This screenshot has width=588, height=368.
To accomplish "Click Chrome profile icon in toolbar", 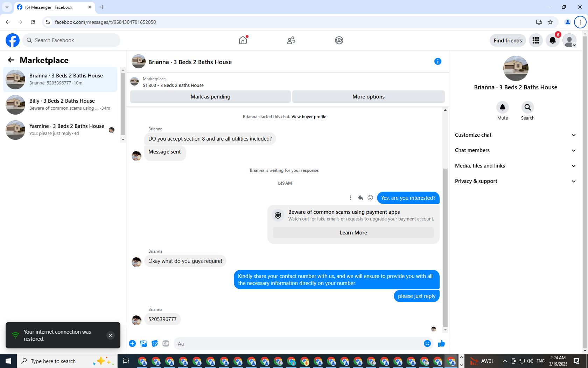I will [x=568, y=22].
